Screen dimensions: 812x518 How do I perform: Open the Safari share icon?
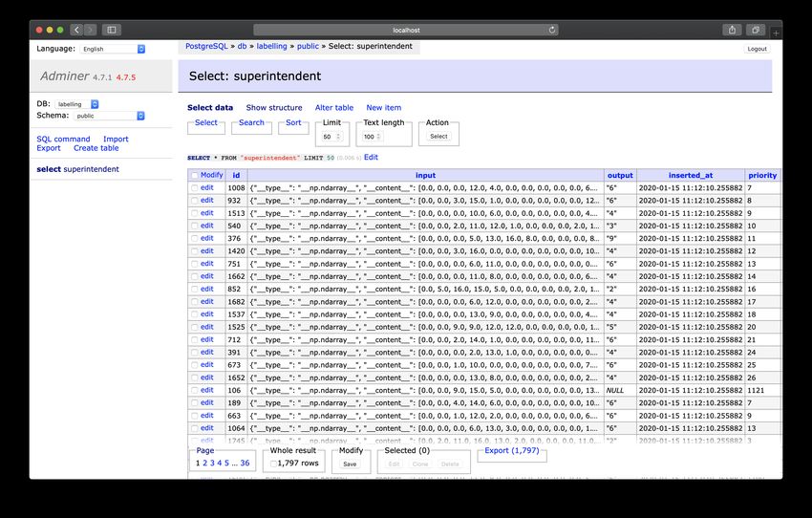pos(732,30)
